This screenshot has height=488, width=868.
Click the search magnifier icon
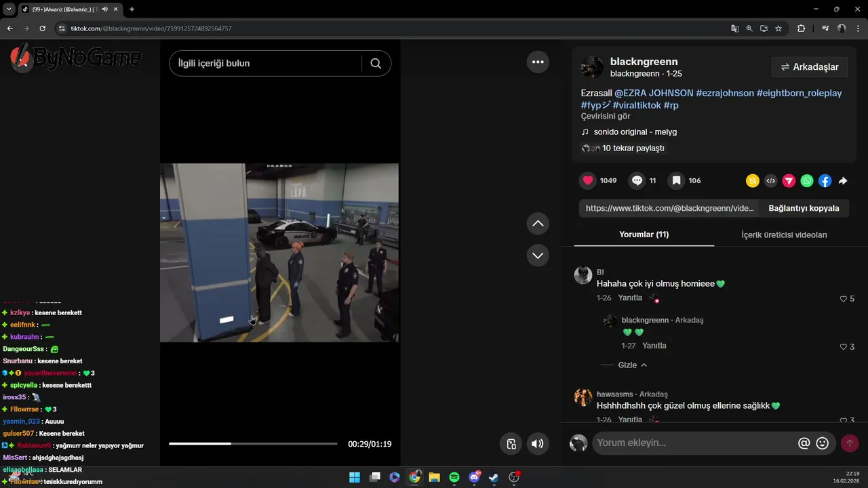(x=376, y=63)
